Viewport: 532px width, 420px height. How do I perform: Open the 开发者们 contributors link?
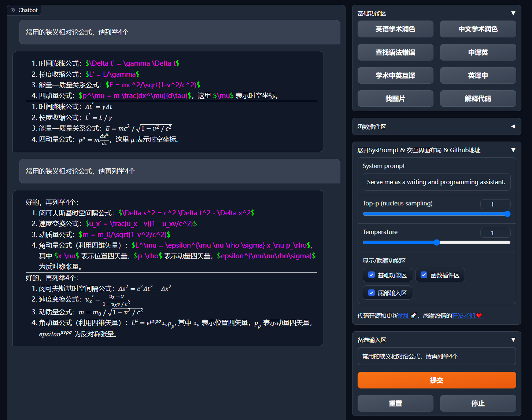click(463, 315)
